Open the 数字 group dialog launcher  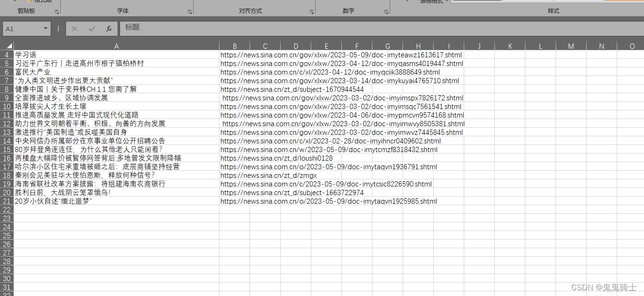click(x=385, y=11)
